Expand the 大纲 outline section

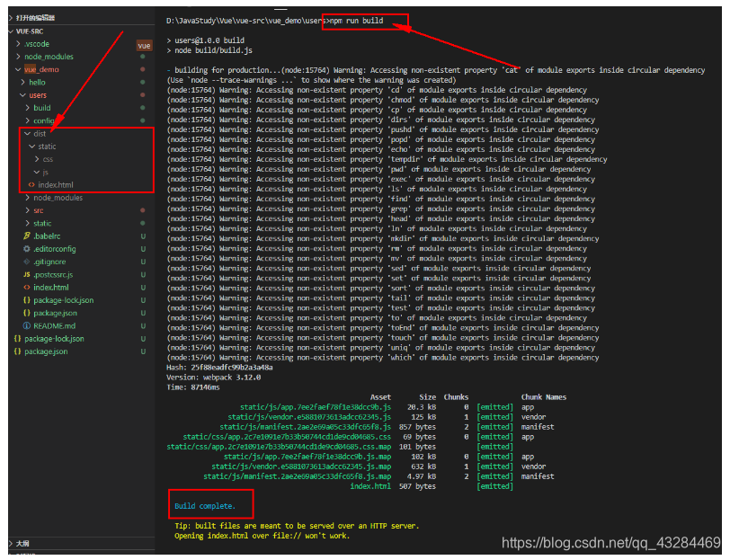11,543
